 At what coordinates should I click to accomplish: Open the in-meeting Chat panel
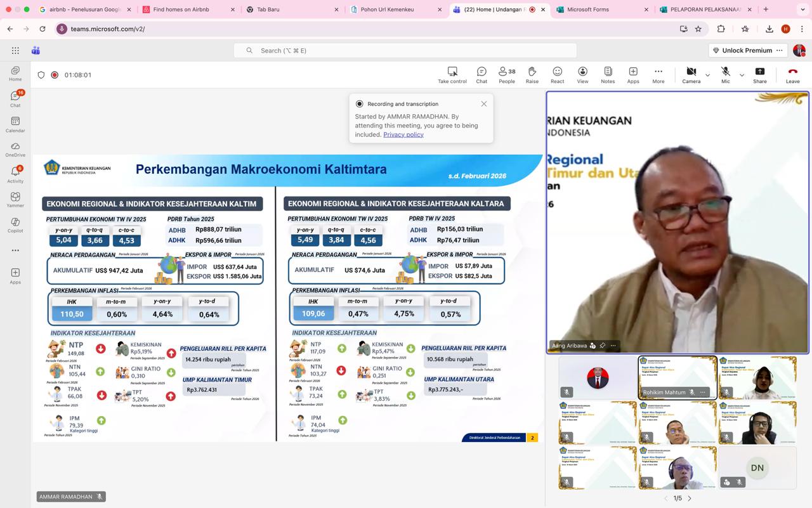pyautogui.click(x=481, y=74)
